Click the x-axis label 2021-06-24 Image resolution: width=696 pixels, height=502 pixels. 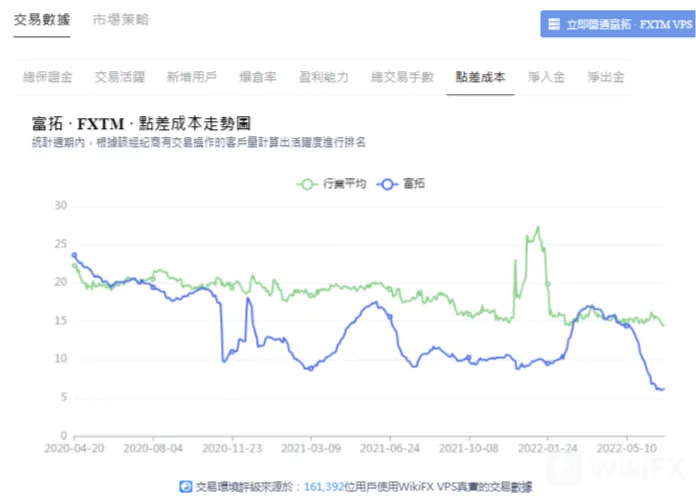click(390, 448)
